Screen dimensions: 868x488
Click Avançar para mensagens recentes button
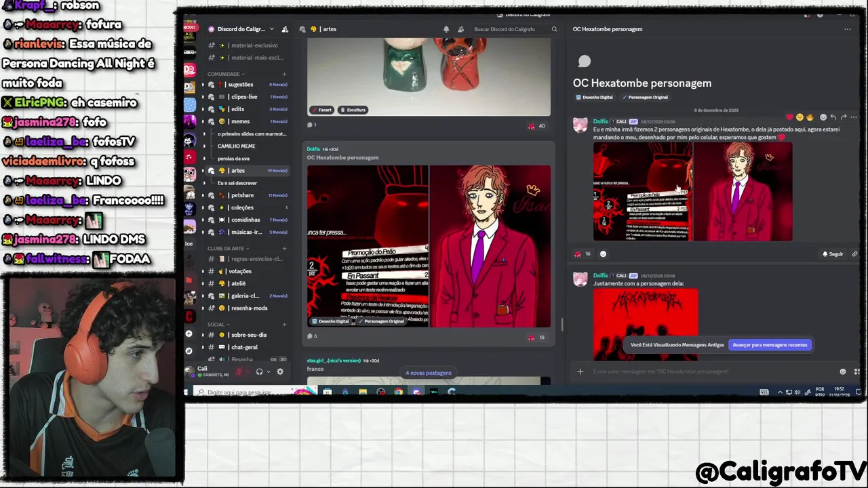click(770, 345)
